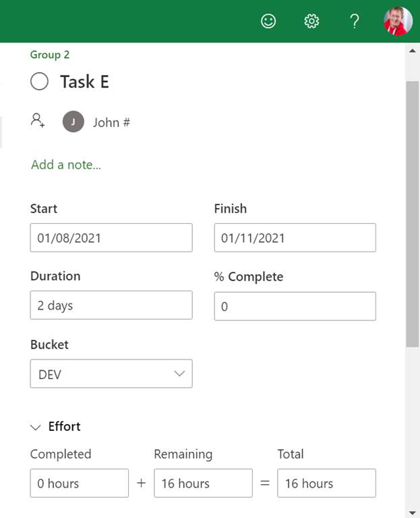This screenshot has height=518, width=420.
Task: Click the Add a note link
Action: coord(66,165)
